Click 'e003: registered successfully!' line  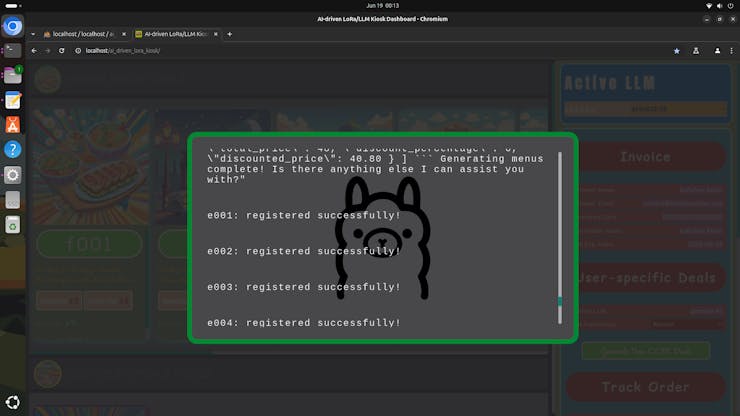coord(303,287)
